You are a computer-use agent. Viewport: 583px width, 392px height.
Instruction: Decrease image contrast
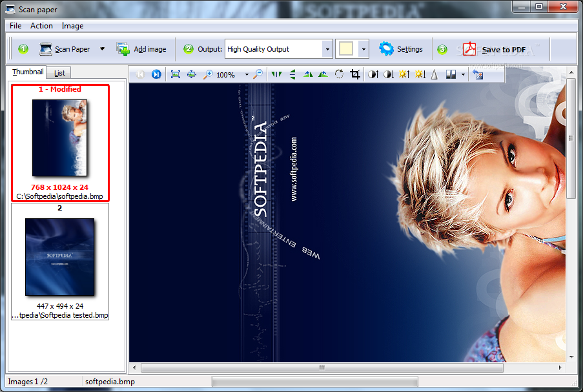389,74
